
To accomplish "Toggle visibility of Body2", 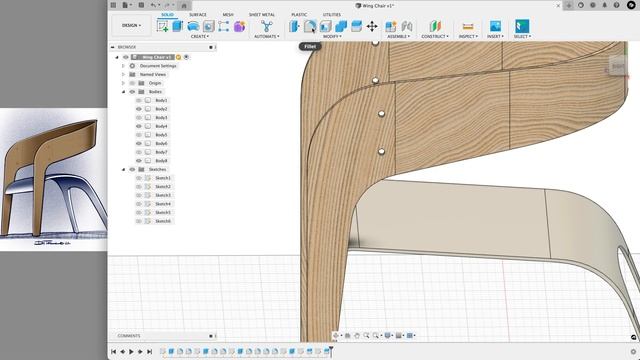I will (139, 109).
